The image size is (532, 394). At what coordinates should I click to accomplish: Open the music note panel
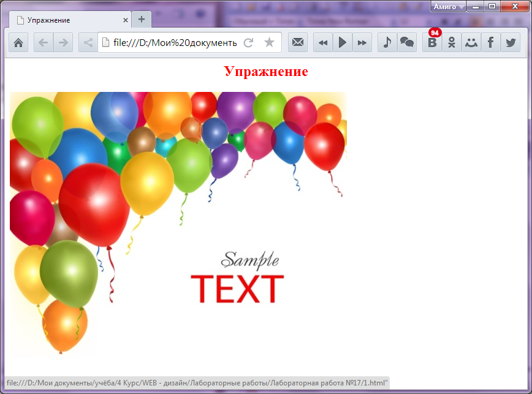387,43
